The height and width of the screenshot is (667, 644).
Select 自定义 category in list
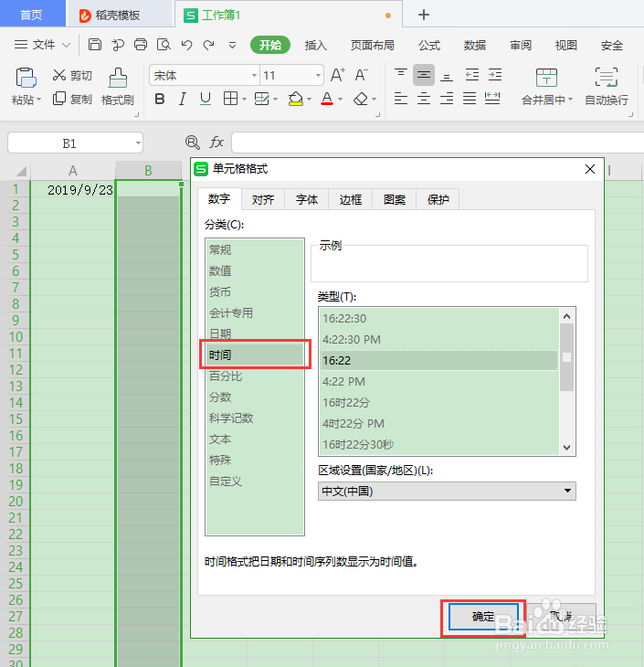pyautogui.click(x=255, y=482)
